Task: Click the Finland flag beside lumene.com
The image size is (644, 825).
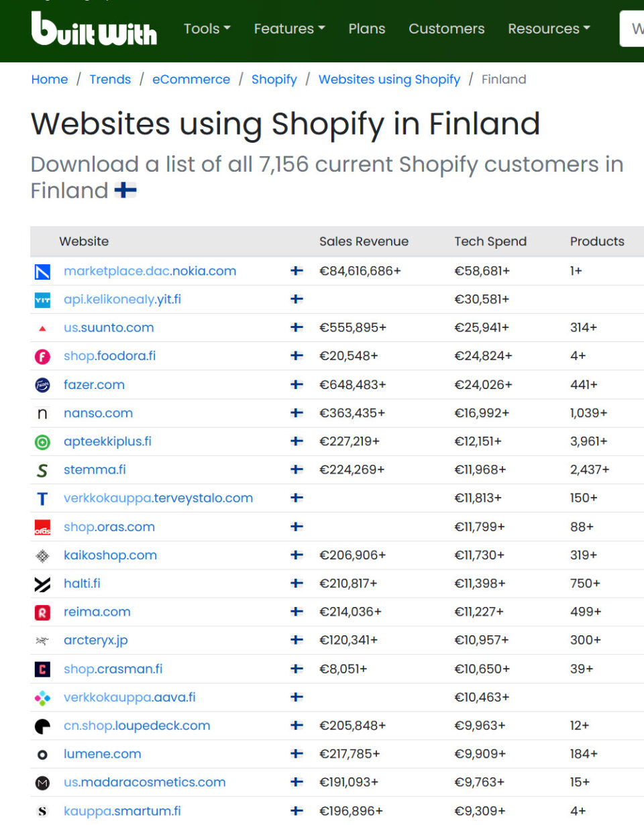Action: tap(297, 754)
